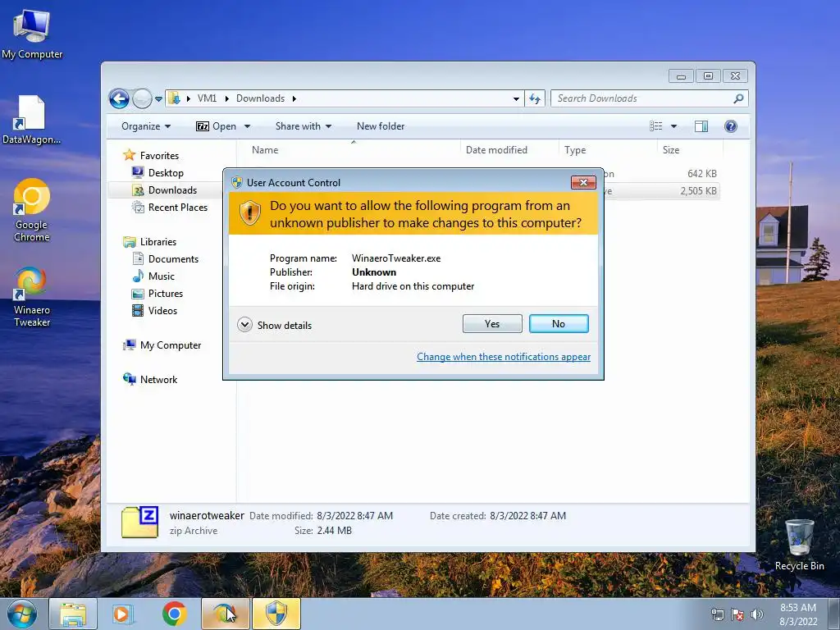Toggle the preview pane icon

tap(701, 126)
